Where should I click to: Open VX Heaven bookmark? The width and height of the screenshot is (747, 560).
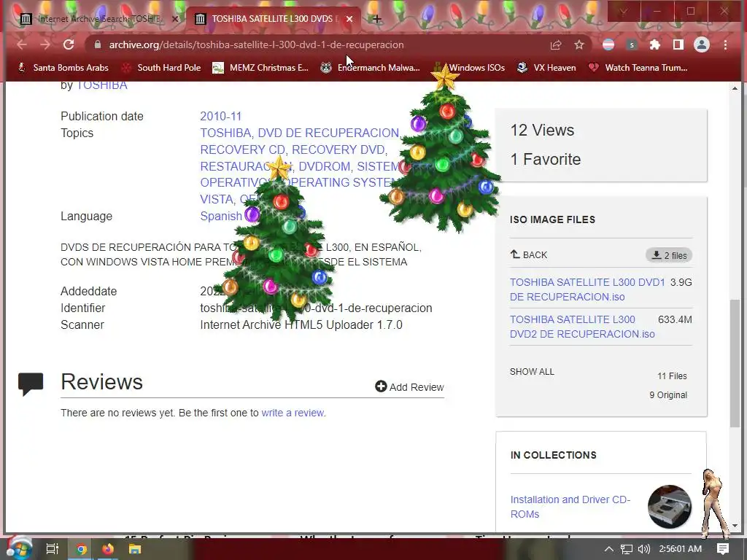point(546,68)
